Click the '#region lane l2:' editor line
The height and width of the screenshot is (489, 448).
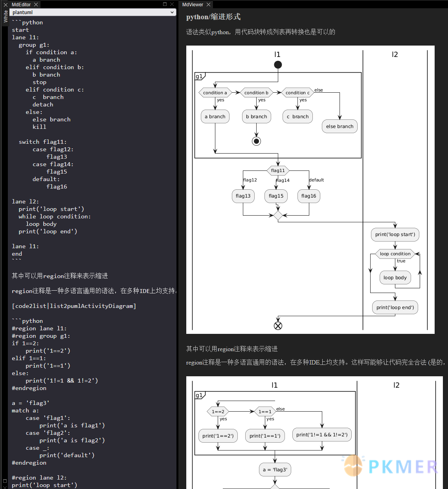pyautogui.click(x=39, y=478)
